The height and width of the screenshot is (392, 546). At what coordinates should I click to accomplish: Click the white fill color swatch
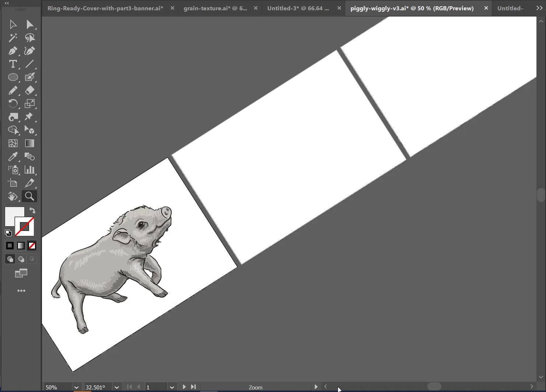click(x=14, y=217)
